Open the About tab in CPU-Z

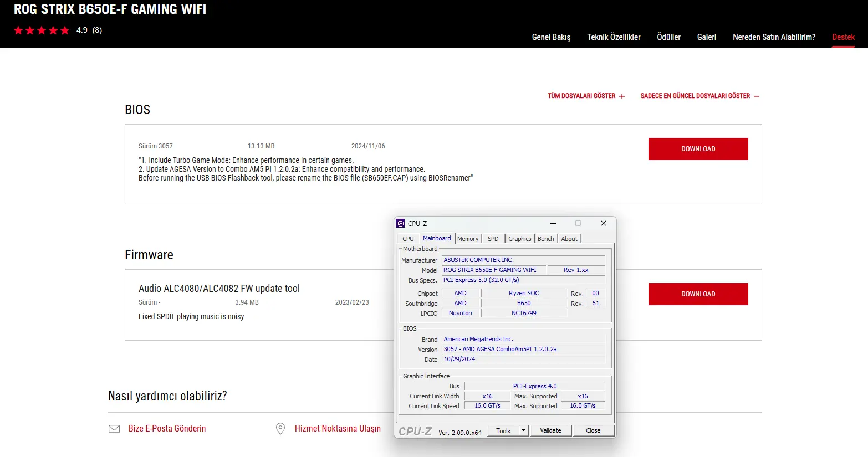click(x=569, y=239)
